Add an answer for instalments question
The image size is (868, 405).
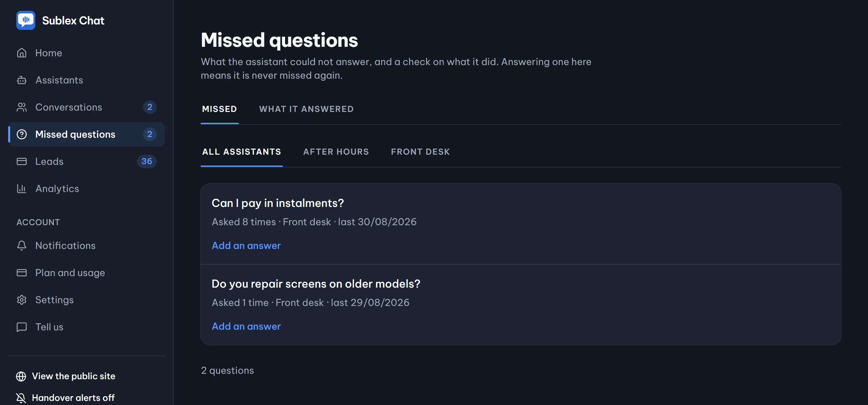click(x=246, y=246)
